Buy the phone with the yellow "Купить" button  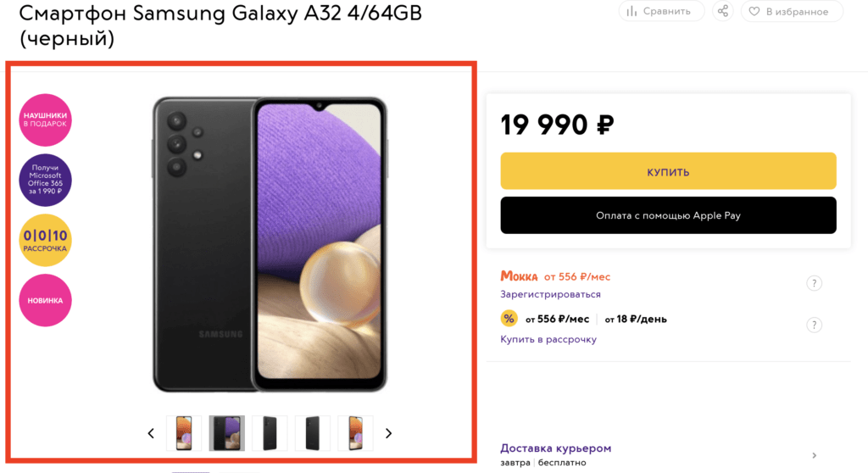668,171
